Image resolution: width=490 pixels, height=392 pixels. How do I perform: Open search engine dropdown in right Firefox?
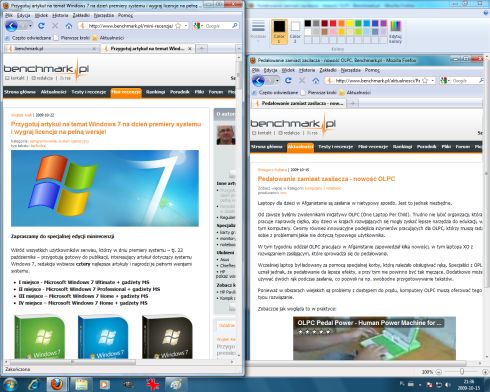(x=449, y=80)
